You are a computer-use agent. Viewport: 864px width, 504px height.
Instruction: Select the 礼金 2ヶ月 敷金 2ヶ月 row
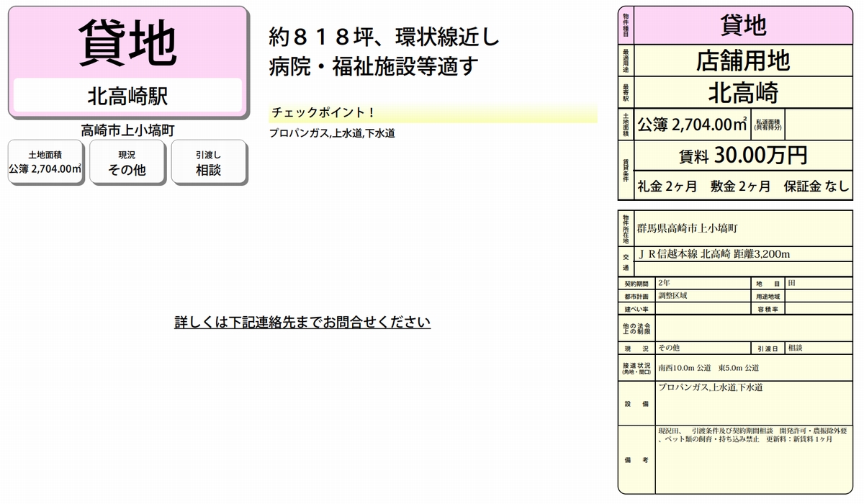point(743,186)
